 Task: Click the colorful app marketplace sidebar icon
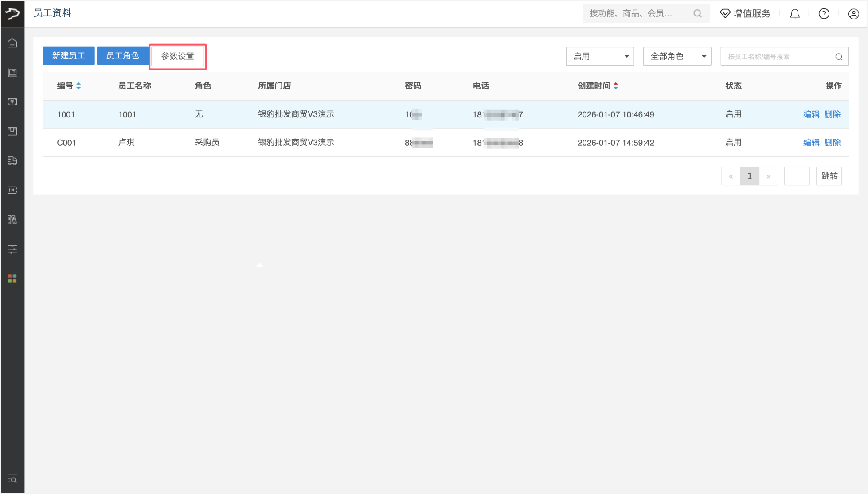click(12, 278)
